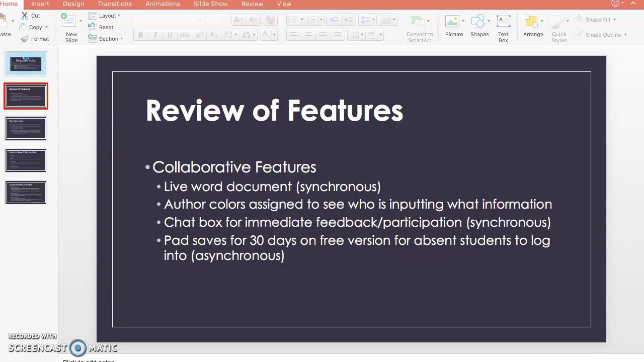Switch to the Design tab
Viewport: 644px width, 362px height.
point(73,4)
